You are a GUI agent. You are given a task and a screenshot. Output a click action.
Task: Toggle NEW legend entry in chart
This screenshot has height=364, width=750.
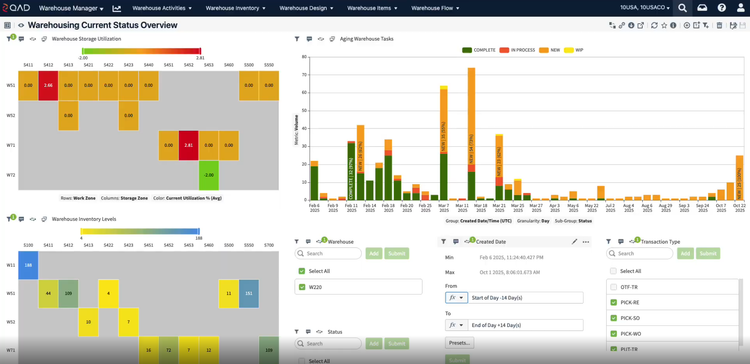[550, 50]
